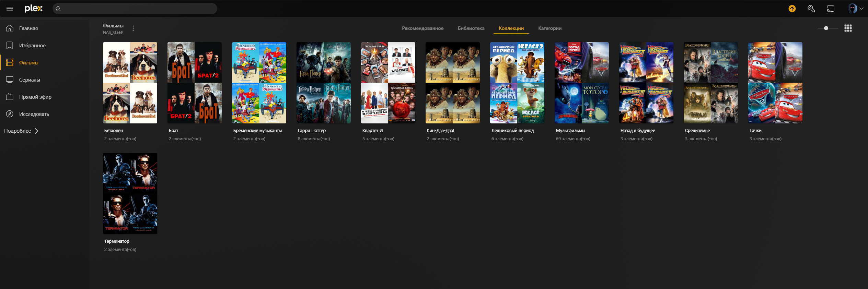Expand the Подробнее sidebar section
868x289 pixels.
(21, 131)
